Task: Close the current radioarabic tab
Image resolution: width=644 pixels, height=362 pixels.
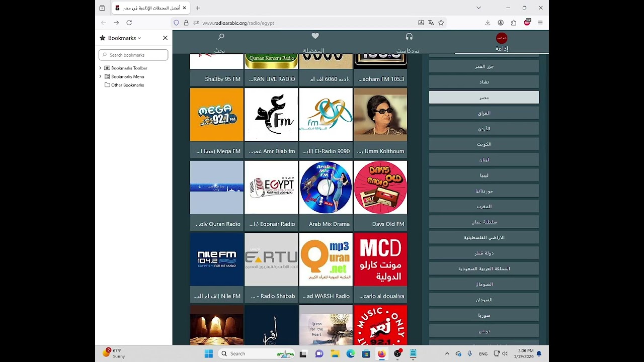Action: (185, 8)
